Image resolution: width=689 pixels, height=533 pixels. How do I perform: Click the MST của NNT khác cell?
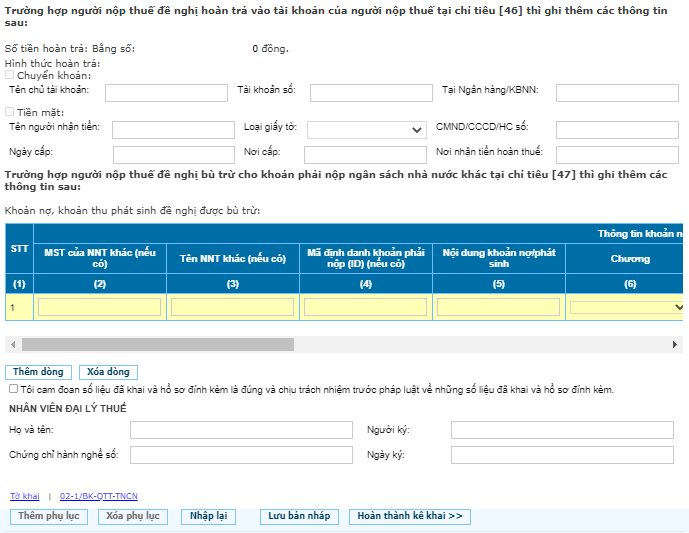point(99,307)
